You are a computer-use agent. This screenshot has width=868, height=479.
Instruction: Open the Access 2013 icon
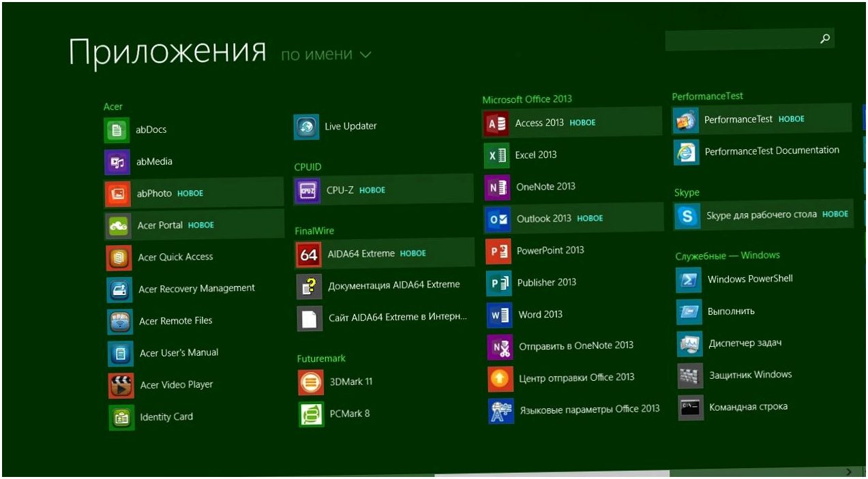click(496, 124)
